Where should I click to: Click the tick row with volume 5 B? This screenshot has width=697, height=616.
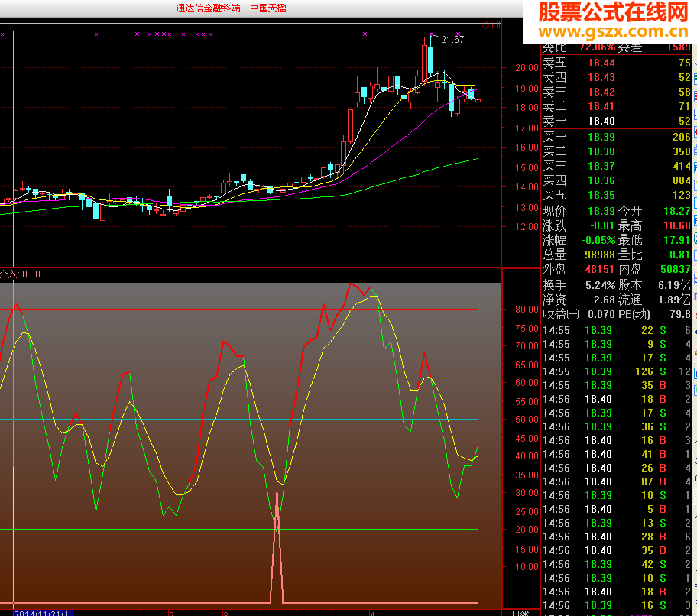[x=617, y=509]
